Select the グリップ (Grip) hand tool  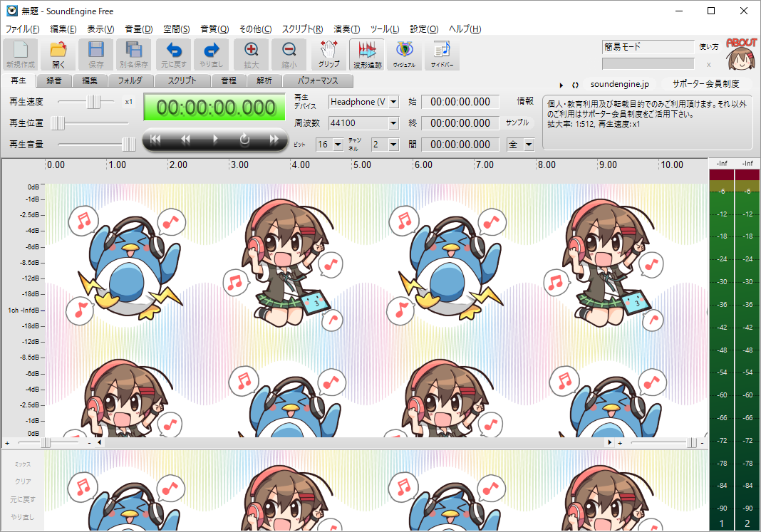tap(328, 54)
